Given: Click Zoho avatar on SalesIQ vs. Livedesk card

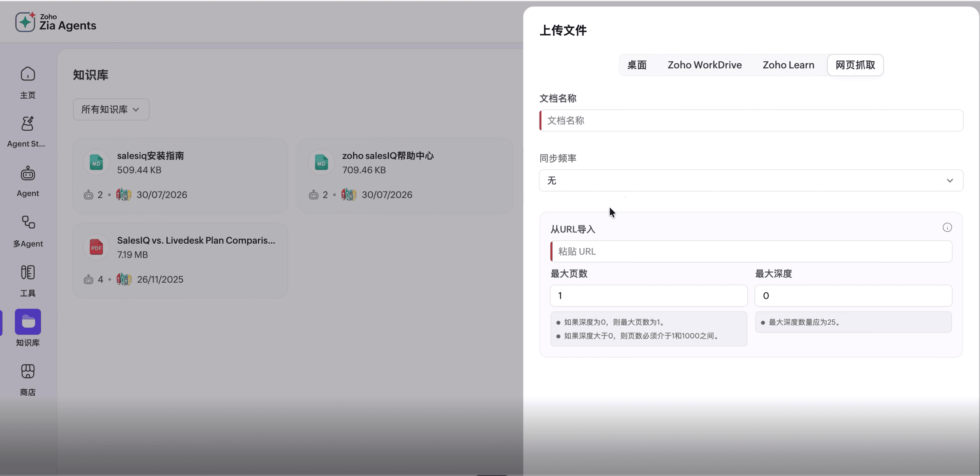Looking at the screenshot, I should [x=124, y=279].
